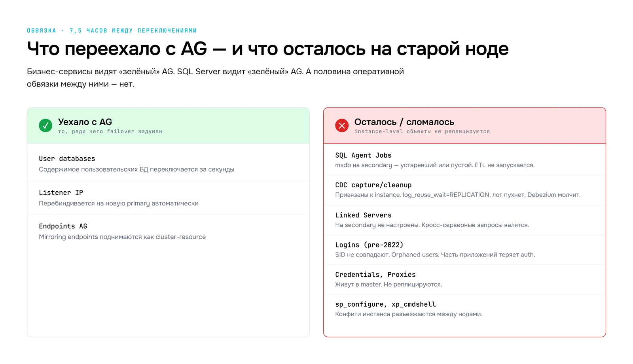
Task: Click the row title "Listener IP"
Action: click(61, 192)
